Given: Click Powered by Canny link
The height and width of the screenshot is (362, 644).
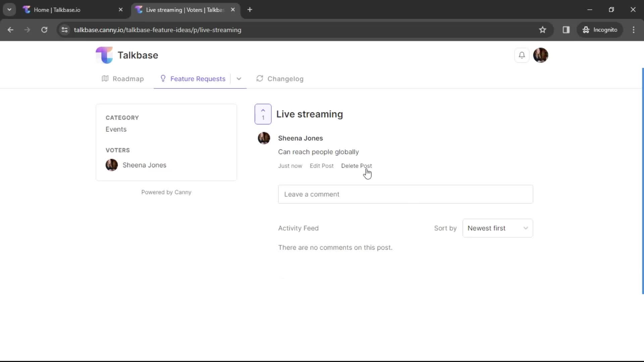Looking at the screenshot, I should [166, 192].
